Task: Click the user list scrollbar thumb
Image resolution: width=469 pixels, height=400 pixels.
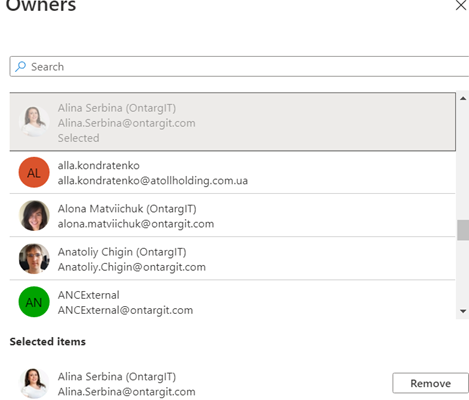Action: tap(463, 230)
